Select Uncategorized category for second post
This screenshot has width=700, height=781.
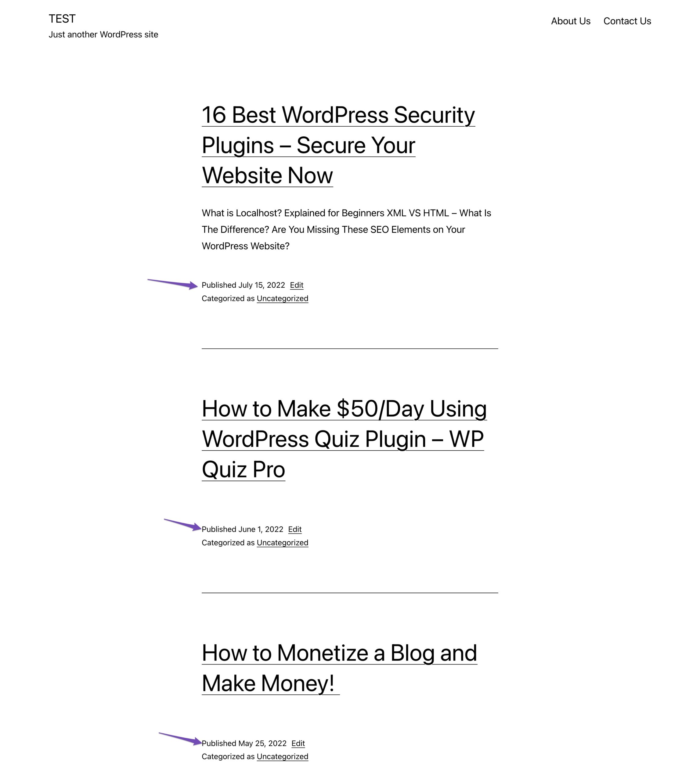coord(283,542)
